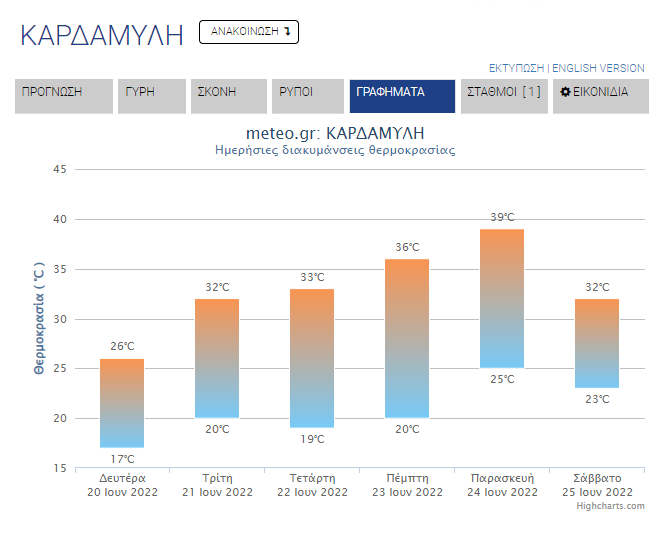665x541 pixels.
Task: Click the subtitle Ημερήσιες διακυμάνσεις θερμοκρασίας
Action: pyautogui.click(x=335, y=150)
